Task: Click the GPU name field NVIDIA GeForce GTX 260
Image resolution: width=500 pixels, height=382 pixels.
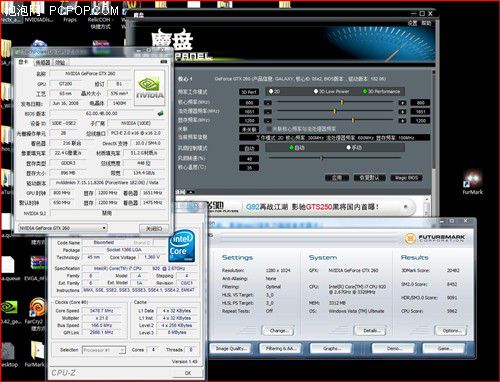Action: 90,74
